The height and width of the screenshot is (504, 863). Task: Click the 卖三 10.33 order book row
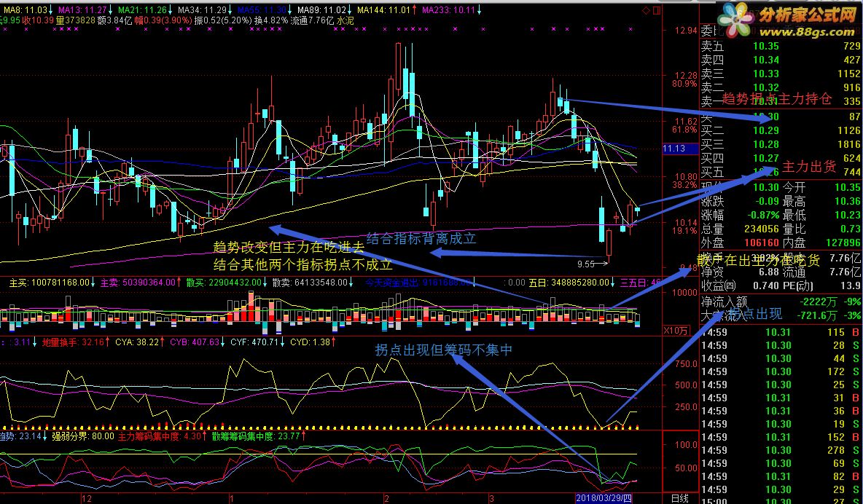tap(781, 74)
